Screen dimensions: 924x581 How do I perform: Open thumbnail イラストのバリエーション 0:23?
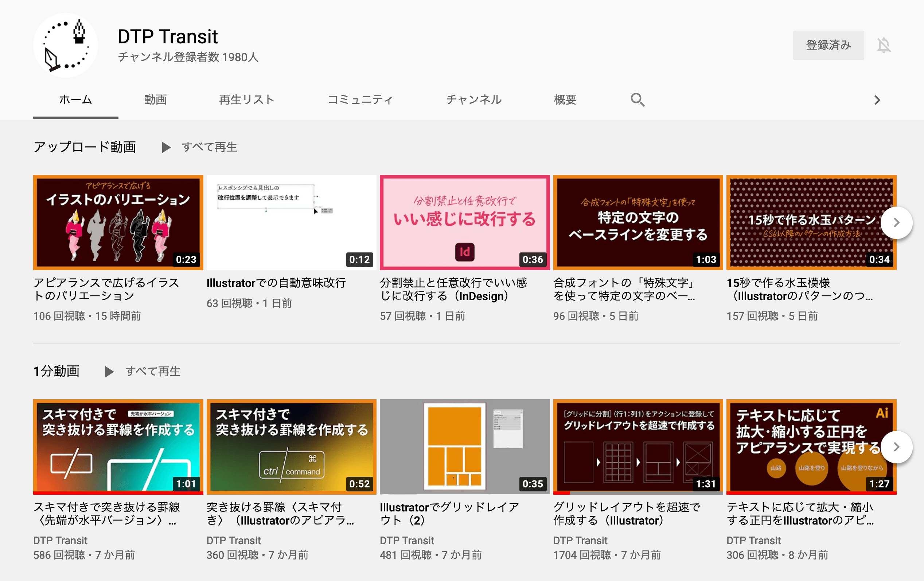(x=118, y=223)
